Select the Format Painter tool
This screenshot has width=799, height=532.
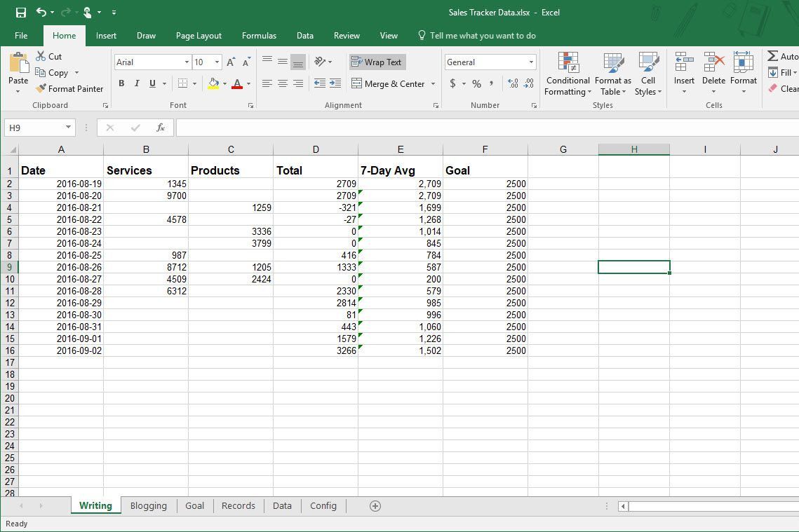tap(69, 88)
